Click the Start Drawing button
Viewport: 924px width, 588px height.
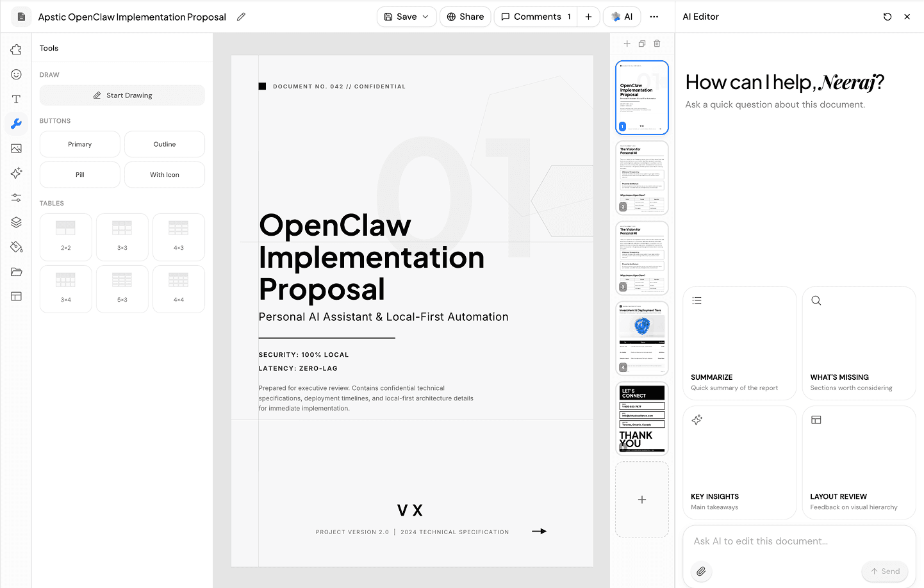coord(122,95)
